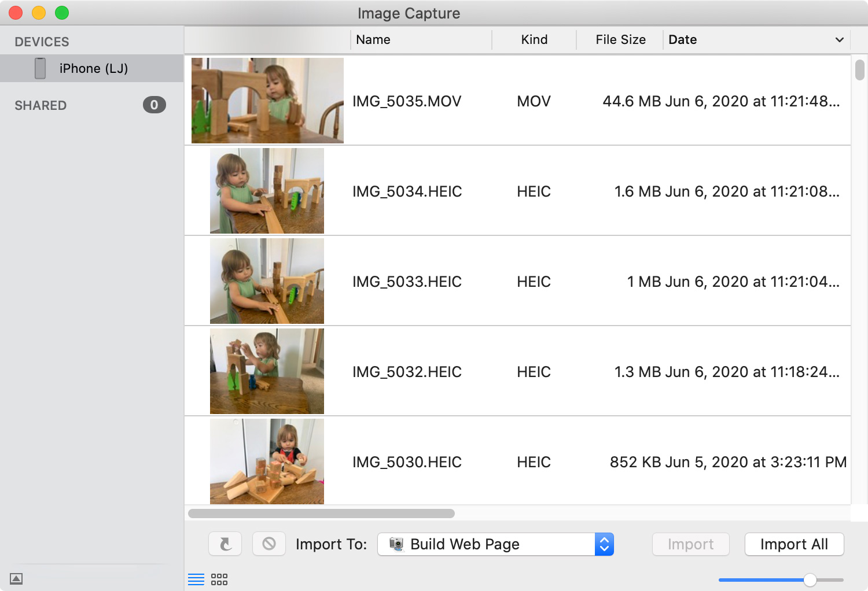
Task: Sort files by Kind column
Action: 534,40
